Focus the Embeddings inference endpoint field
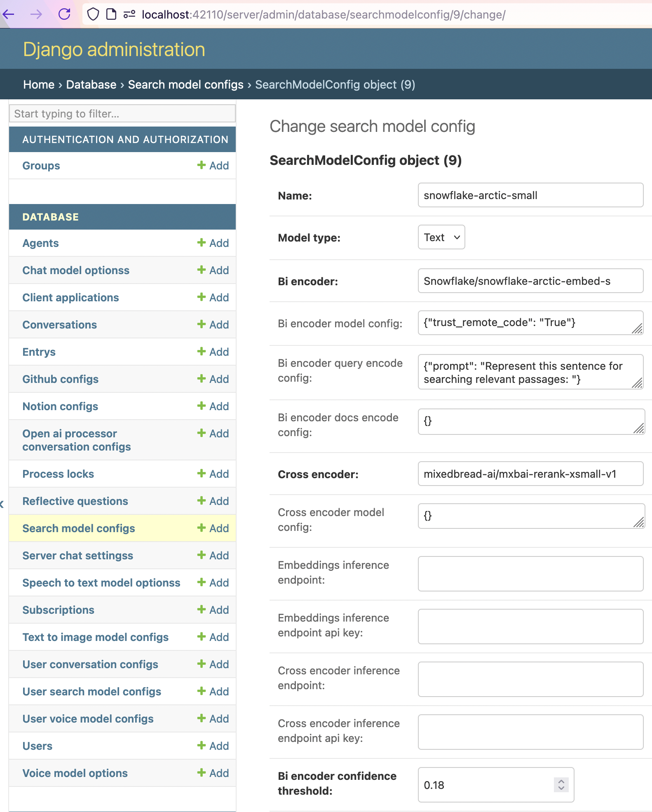652x812 pixels. coord(530,574)
